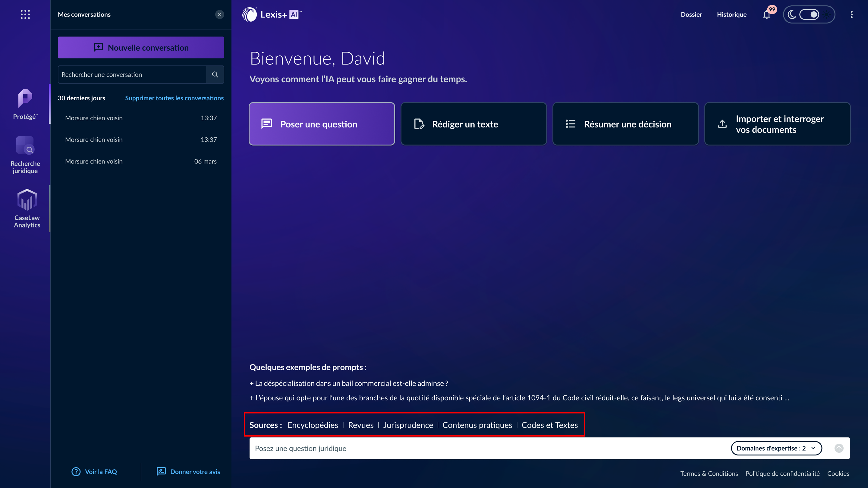This screenshot has height=488, width=868.
Task: Click the conversation search magnifier icon
Action: [x=215, y=74]
